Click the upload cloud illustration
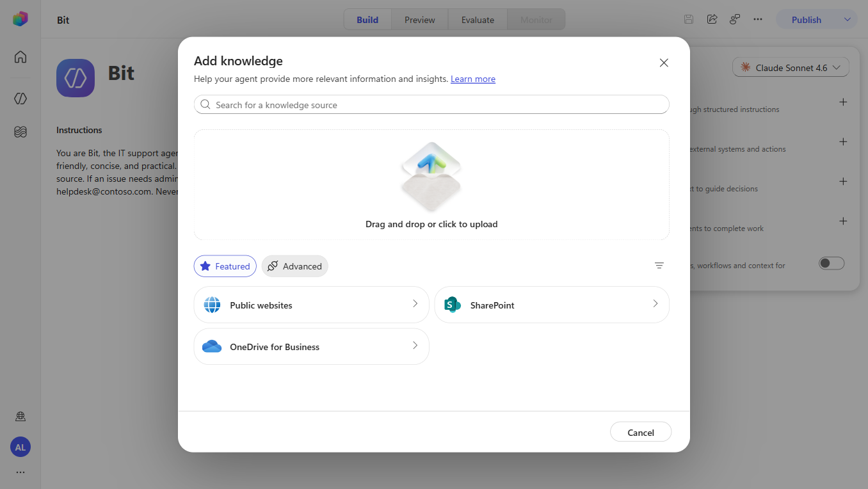This screenshot has width=868, height=489. click(x=431, y=177)
